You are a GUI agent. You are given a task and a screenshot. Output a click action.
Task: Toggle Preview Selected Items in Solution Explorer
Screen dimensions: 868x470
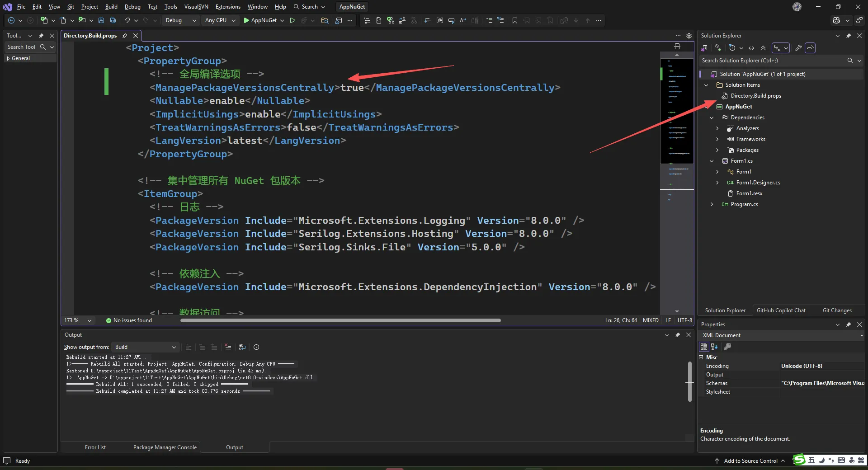coord(810,48)
